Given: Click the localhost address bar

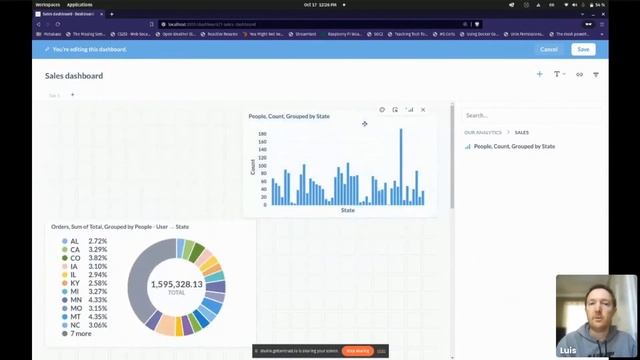Looking at the screenshot, I should (310, 24).
